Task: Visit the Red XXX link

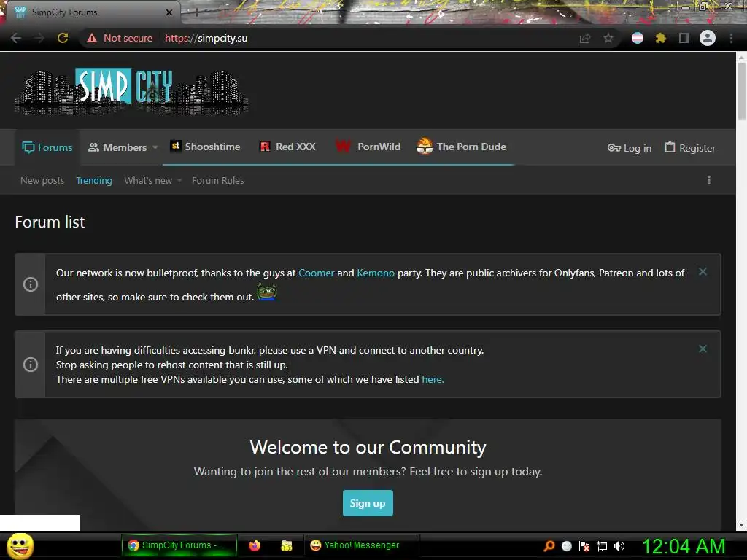Action: point(287,147)
